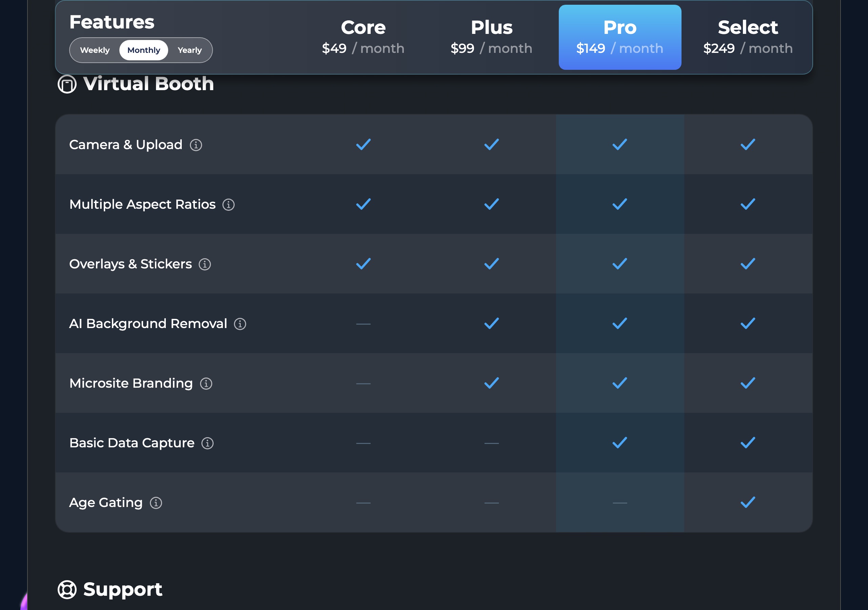Select the Core plan column header
The width and height of the screenshot is (868, 610).
363,37
